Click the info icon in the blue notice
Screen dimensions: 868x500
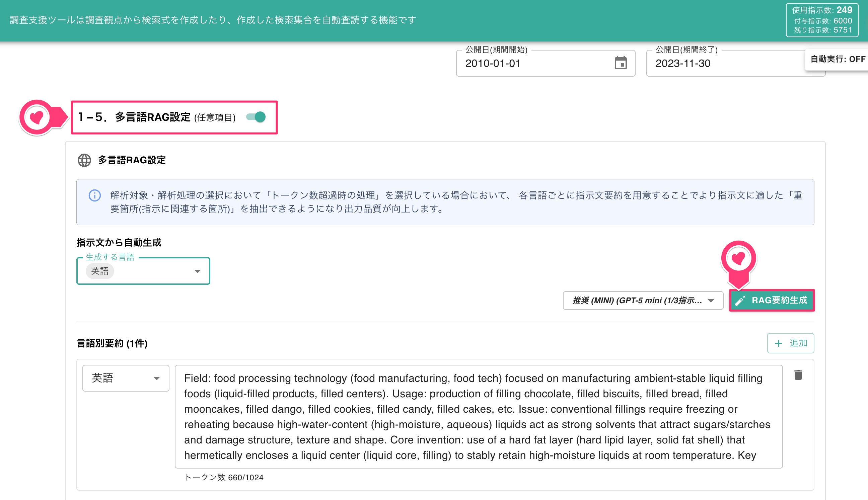pyautogui.click(x=95, y=195)
